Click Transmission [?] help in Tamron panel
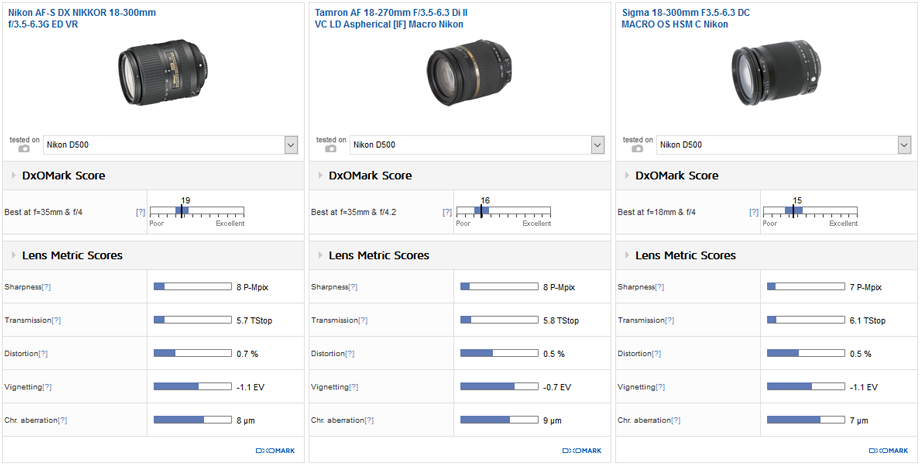 (x=363, y=320)
